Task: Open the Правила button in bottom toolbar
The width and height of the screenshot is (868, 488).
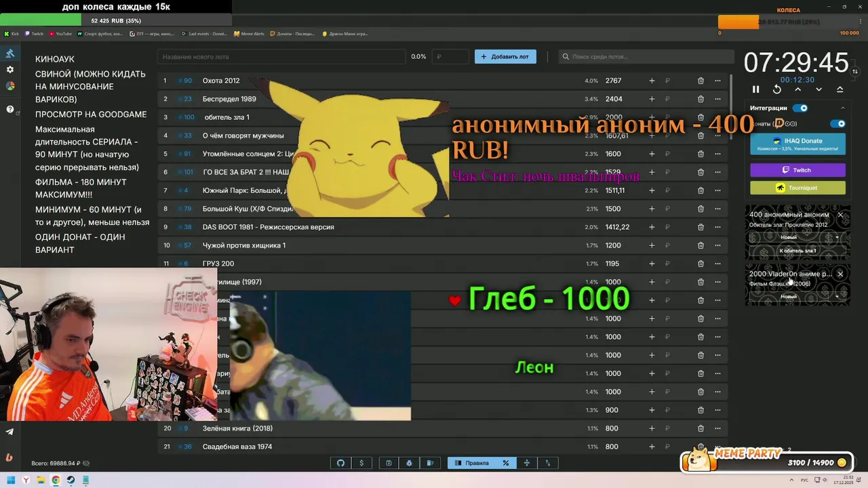Action: pyautogui.click(x=471, y=463)
